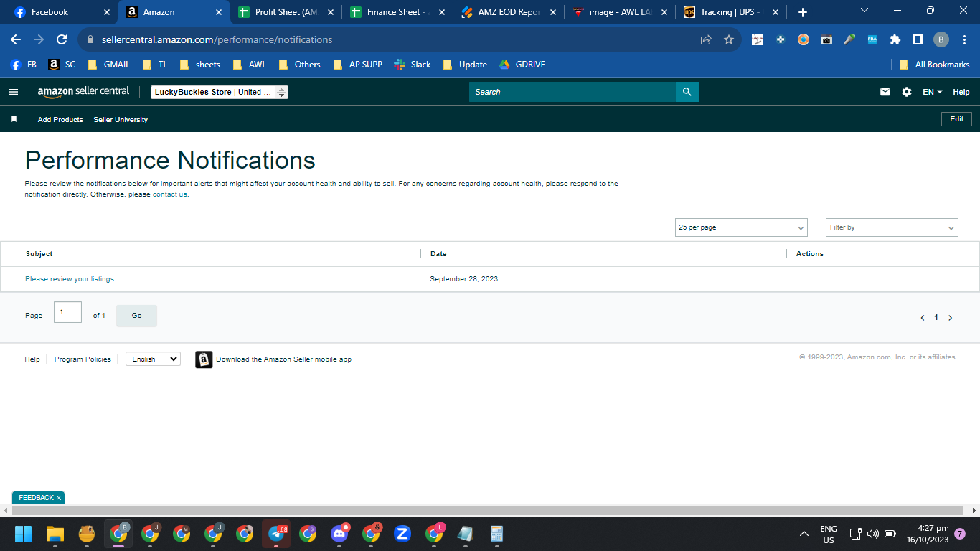This screenshot has height=551, width=980.
Task: Open the GMAIL bookmarks folder
Action: tap(109, 65)
